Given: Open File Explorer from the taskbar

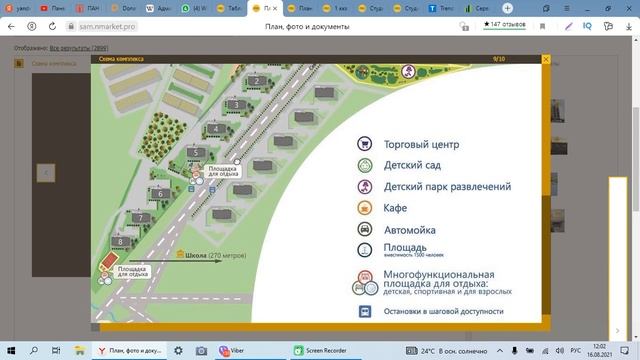Looking at the screenshot, I should pos(79,351).
